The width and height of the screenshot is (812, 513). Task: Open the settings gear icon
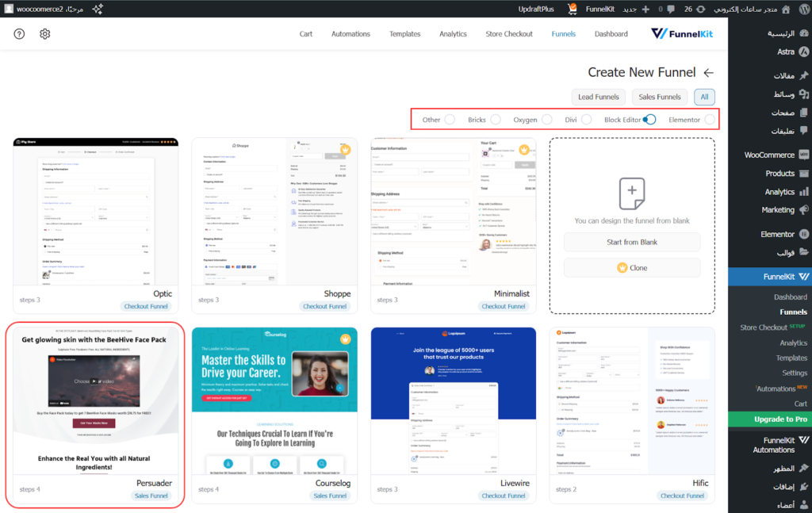pyautogui.click(x=45, y=34)
